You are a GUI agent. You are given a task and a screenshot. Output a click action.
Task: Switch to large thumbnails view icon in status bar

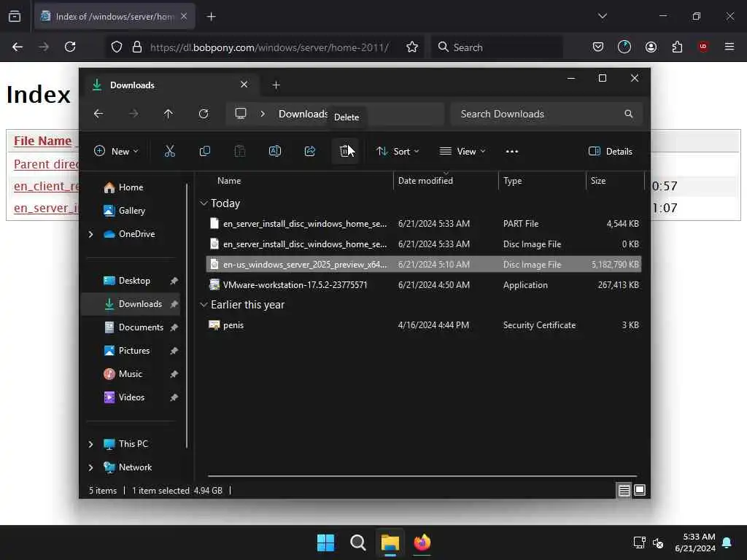point(640,490)
